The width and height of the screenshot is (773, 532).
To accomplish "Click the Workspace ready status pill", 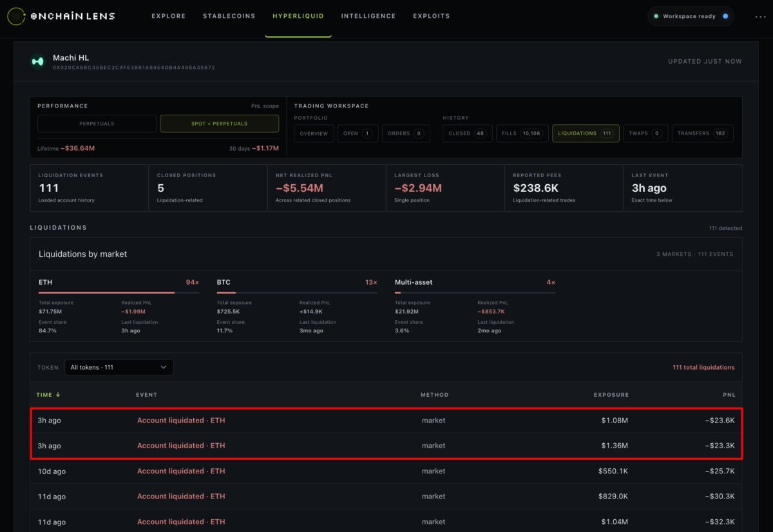I will 691,16.
